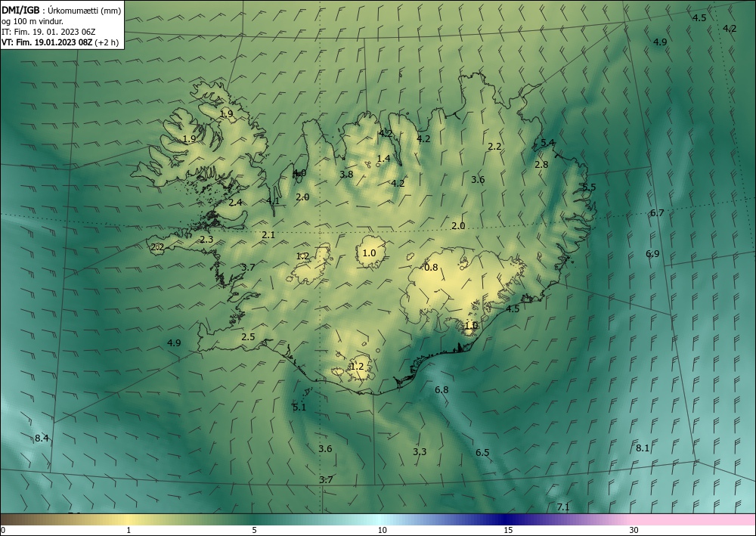This screenshot has width=756, height=536.
Task: Click the color scale tick label 15
Action: click(x=508, y=530)
